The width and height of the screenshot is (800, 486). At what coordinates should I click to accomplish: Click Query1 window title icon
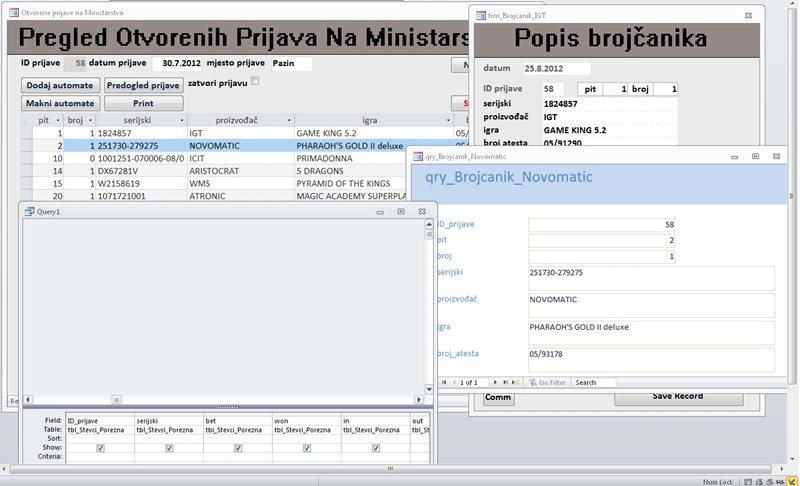(x=30, y=211)
